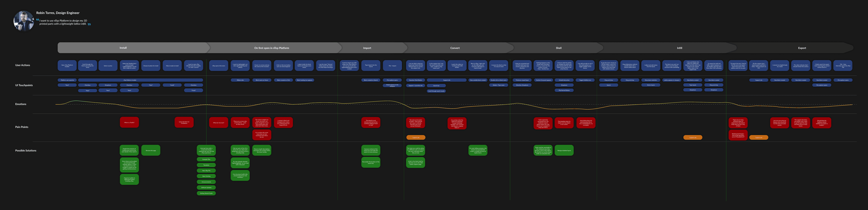Click the Type inputs touchpoint

point(693,85)
